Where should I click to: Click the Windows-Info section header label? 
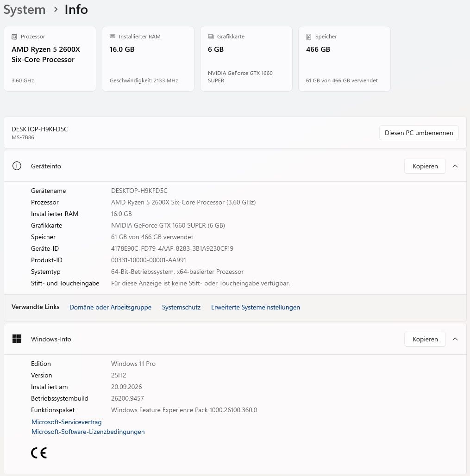tap(51, 339)
